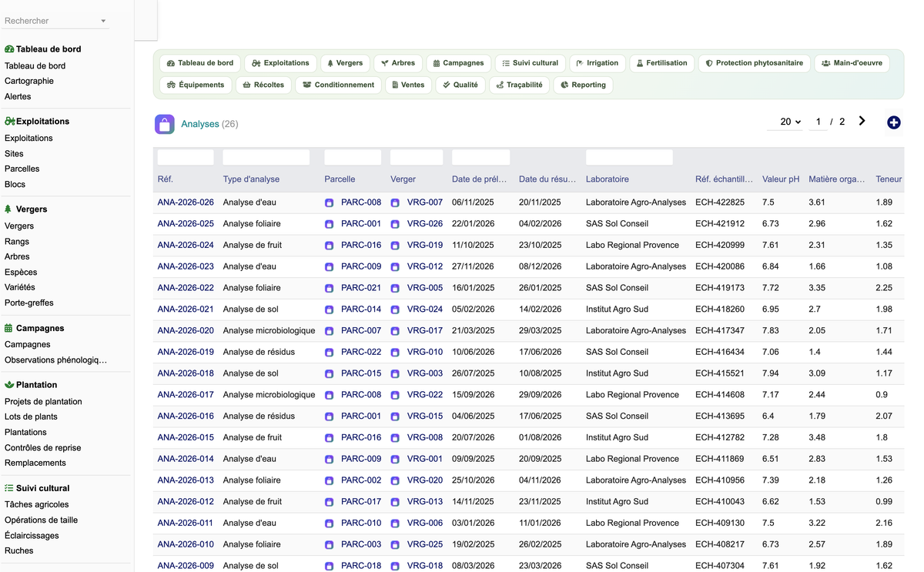The height and width of the screenshot is (572, 924).
Task: Click parcel icon beside PARC-016 in ANA-2026-024 row
Action: pyautogui.click(x=329, y=246)
